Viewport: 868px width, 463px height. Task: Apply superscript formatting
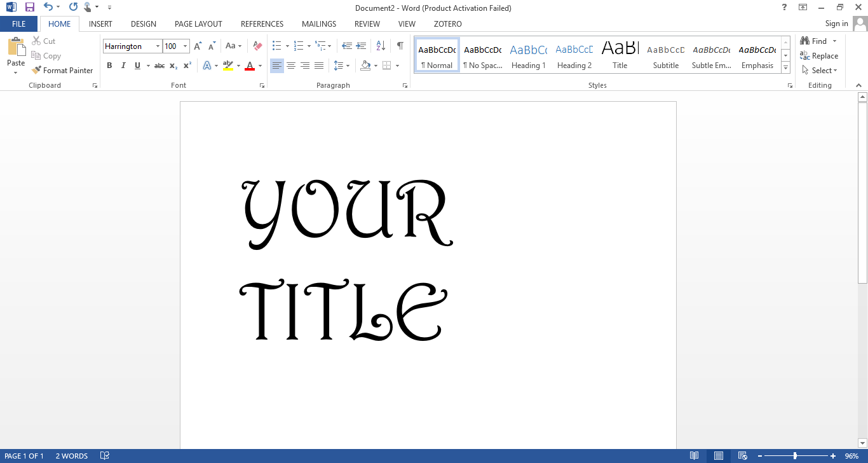186,66
